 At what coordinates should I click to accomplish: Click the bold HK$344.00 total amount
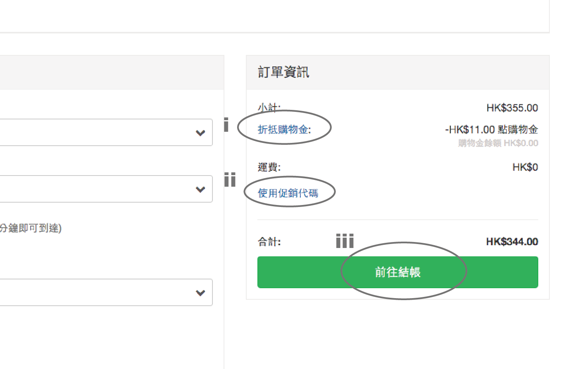(x=512, y=242)
